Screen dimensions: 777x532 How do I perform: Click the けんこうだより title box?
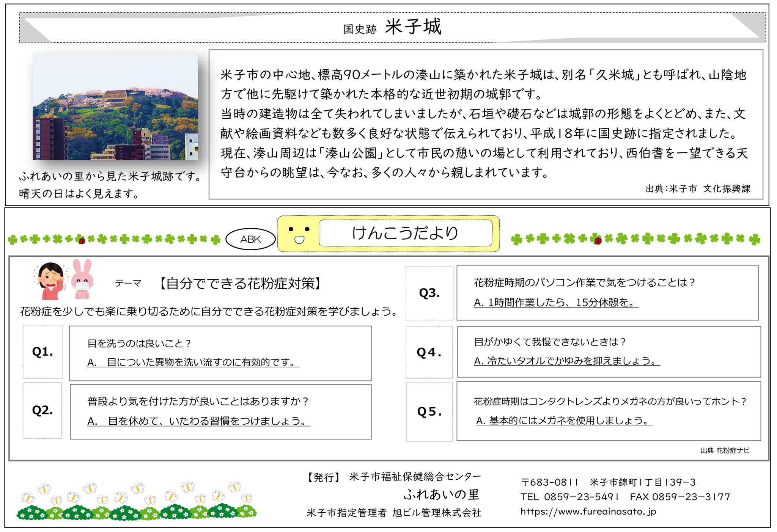point(405,233)
